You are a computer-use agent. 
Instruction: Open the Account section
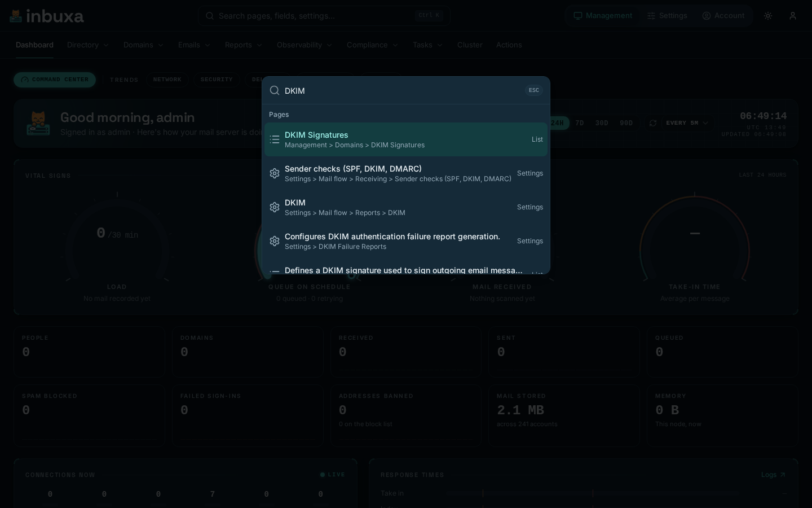coord(723,16)
